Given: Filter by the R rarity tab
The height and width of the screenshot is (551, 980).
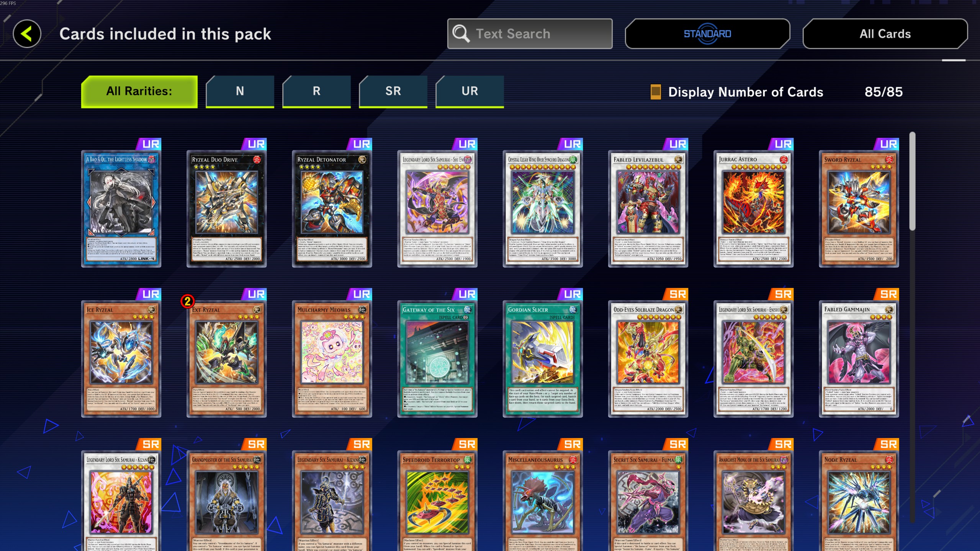Looking at the screenshot, I should click(317, 92).
